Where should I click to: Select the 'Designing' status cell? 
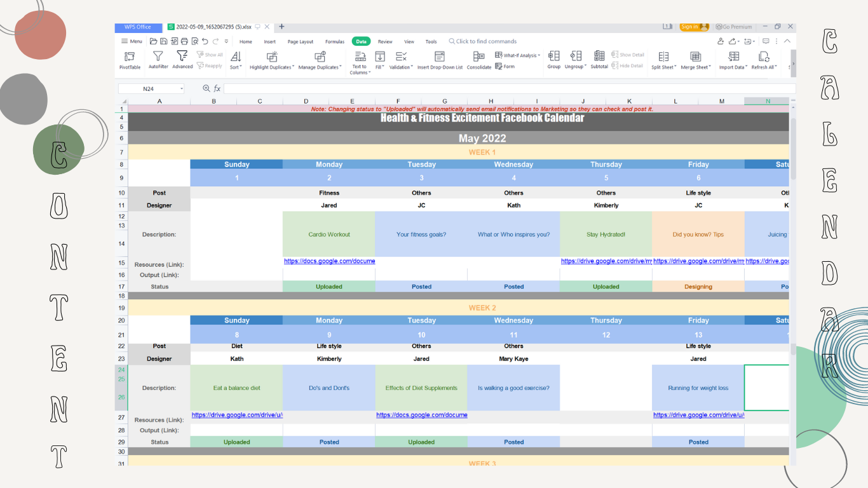point(698,287)
